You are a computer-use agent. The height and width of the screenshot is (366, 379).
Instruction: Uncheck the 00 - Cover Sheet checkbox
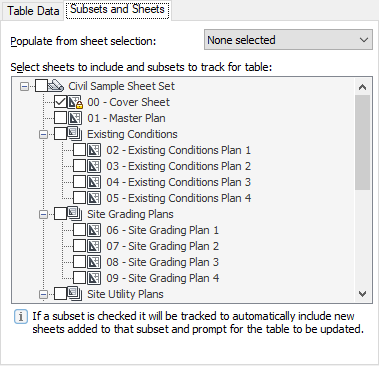point(60,102)
